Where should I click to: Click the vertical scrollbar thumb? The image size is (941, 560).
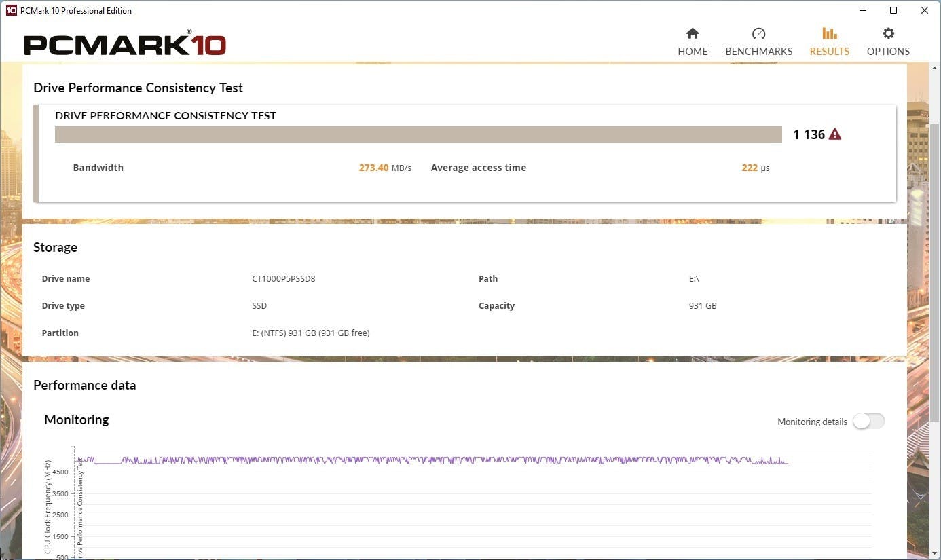935,272
